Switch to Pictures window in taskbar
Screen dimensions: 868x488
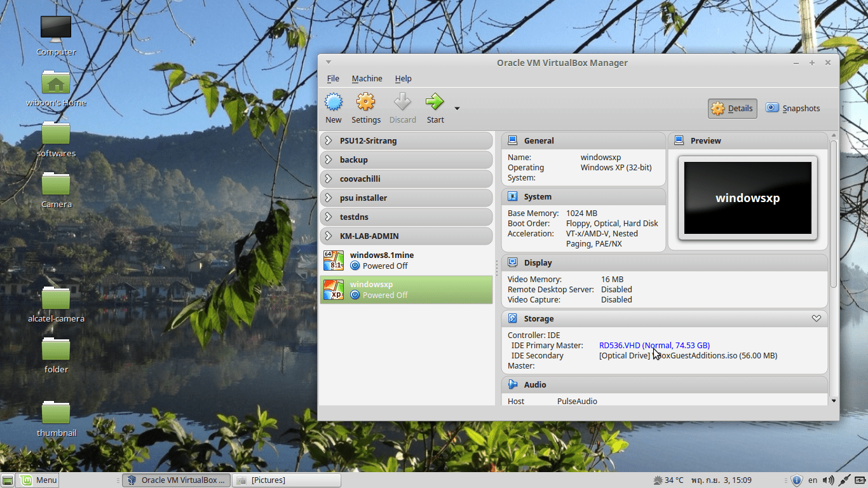[286, 480]
